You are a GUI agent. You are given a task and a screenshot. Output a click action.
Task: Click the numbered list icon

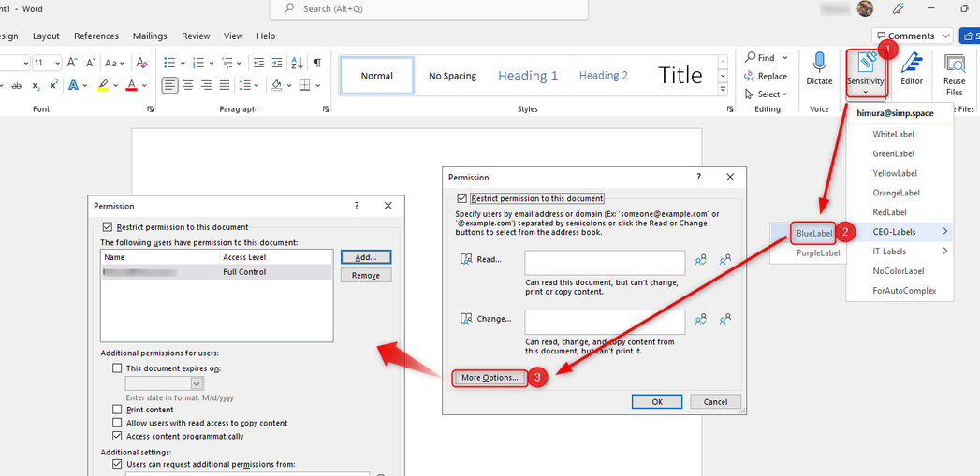click(198, 63)
